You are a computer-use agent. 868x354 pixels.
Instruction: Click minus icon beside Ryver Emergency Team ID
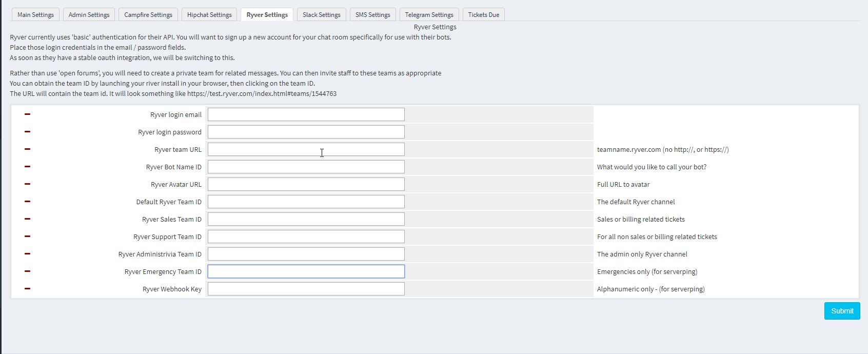tap(27, 271)
